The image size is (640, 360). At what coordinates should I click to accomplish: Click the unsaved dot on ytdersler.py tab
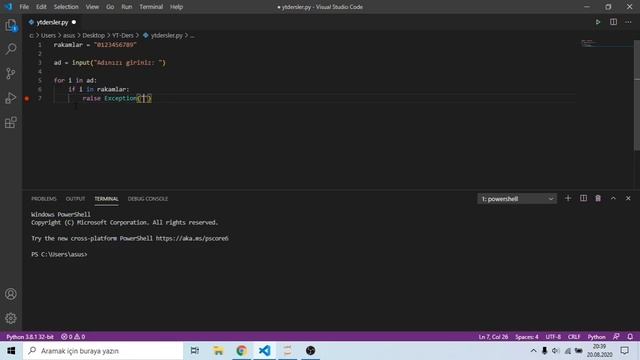pos(74,22)
